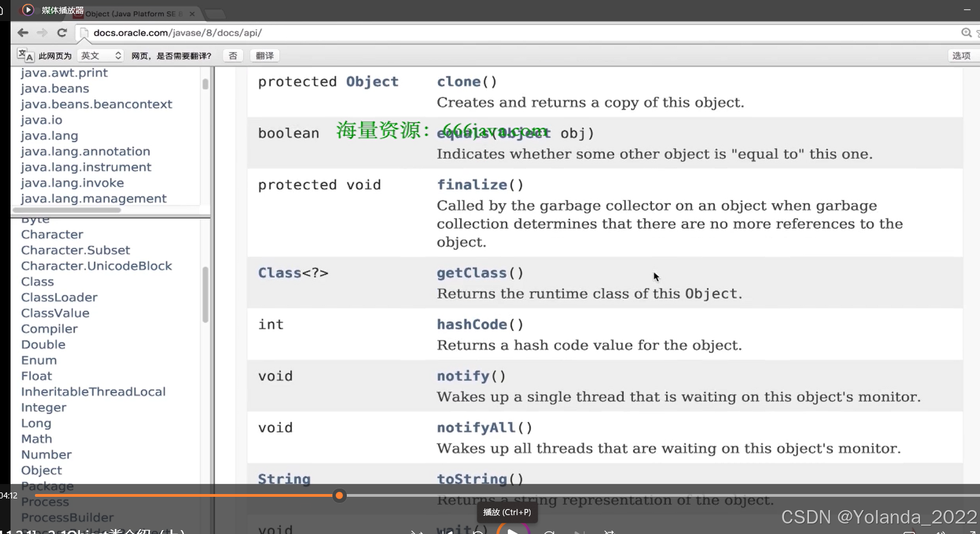Open the Compiler class link
This screenshot has width=980, height=534.
pyautogui.click(x=49, y=329)
